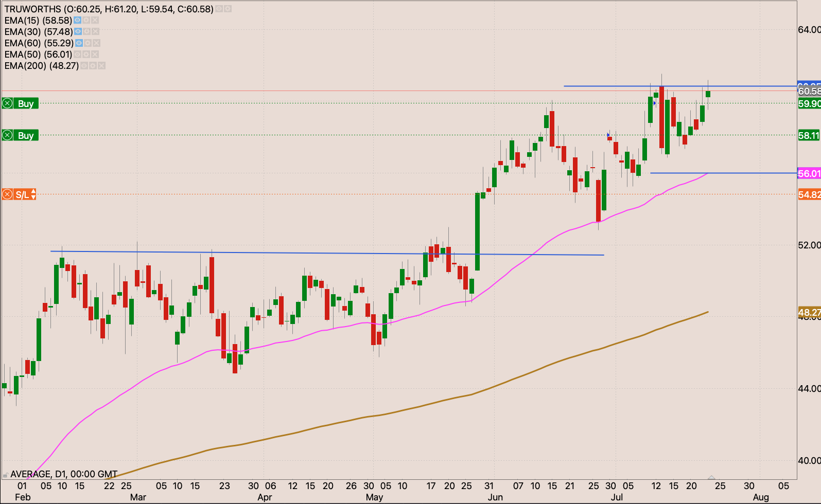Cancel the upper Buy order at 59.90

(7, 103)
